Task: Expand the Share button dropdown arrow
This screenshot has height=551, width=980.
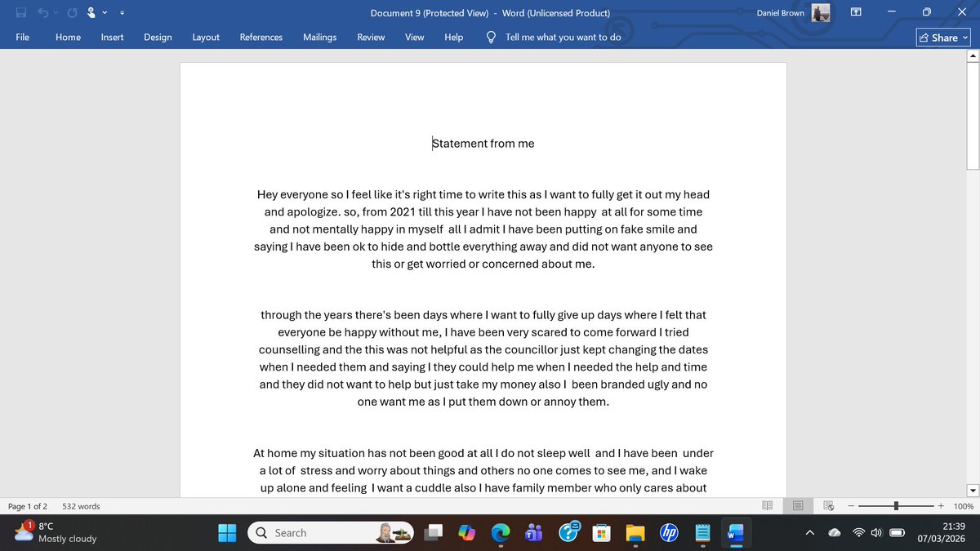Action: point(965,38)
